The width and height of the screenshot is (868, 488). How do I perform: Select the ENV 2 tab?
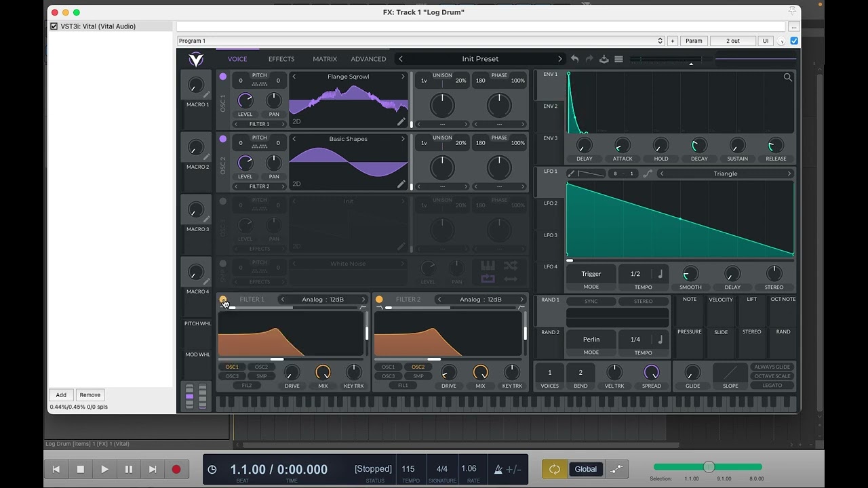click(550, 106)
